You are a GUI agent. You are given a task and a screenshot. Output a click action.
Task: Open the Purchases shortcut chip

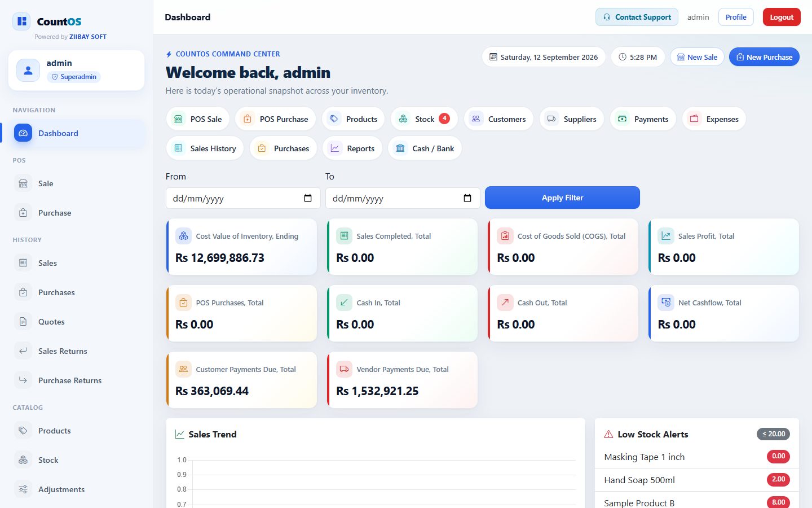[x=283, y=148]
